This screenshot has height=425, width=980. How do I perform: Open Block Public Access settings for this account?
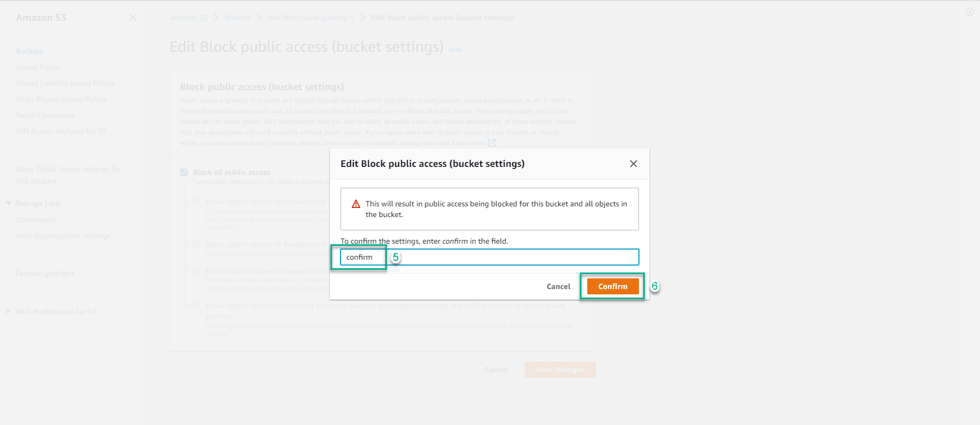pyautogui.click(x=69, y=175)
